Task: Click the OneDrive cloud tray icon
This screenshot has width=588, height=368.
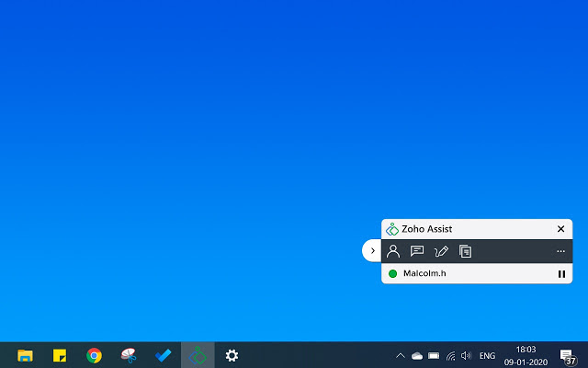Action: point(417,356)
